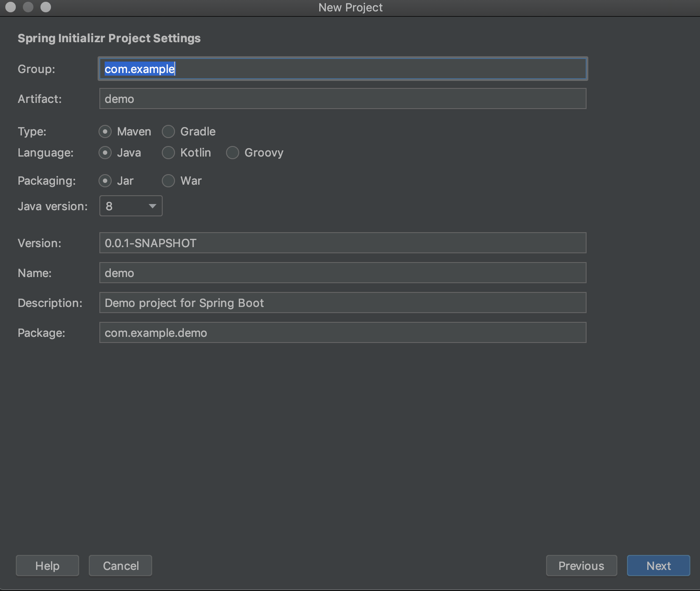Click the Java version label
This screenshot has height=591, width=700.
pyautogui.click(x=53, y=206)
